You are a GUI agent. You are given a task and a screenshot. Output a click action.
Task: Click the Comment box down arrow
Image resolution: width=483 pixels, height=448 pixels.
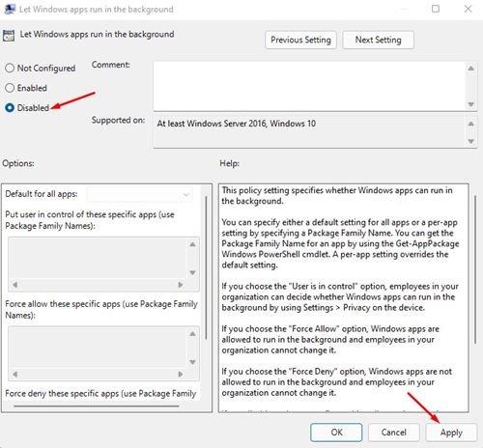click(x=470, y=104)
